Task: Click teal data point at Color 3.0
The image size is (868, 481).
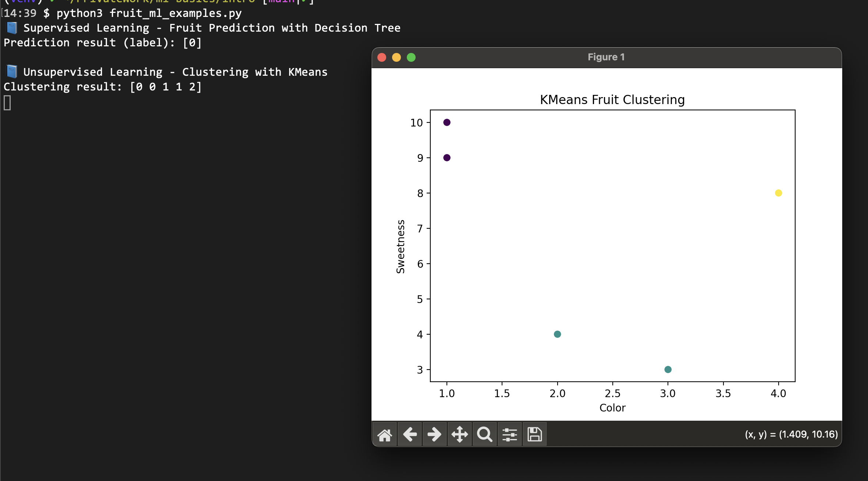Action: (x=668, y=370)
